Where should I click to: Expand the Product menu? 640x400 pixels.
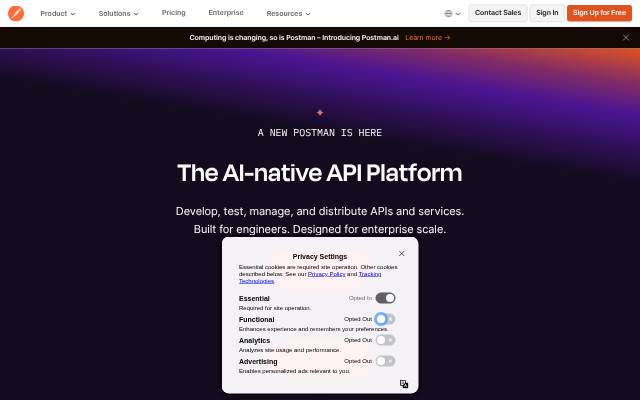click(x=58, y=13)
